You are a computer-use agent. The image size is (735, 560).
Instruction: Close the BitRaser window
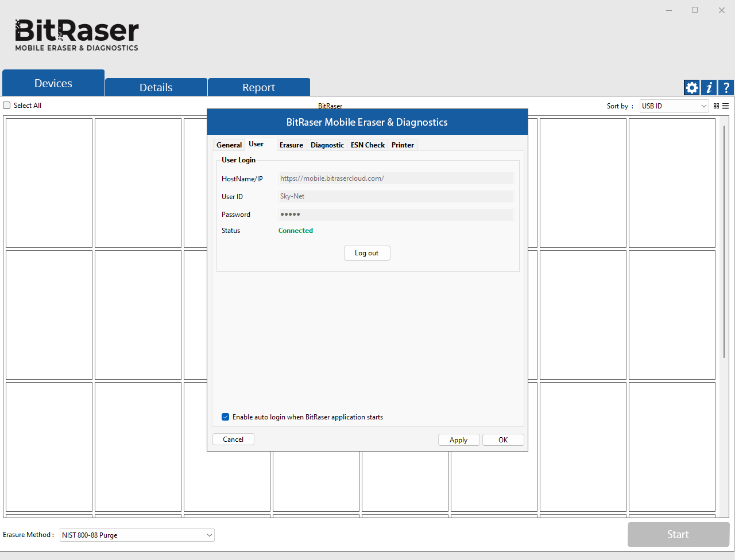[x=722, y=10]
